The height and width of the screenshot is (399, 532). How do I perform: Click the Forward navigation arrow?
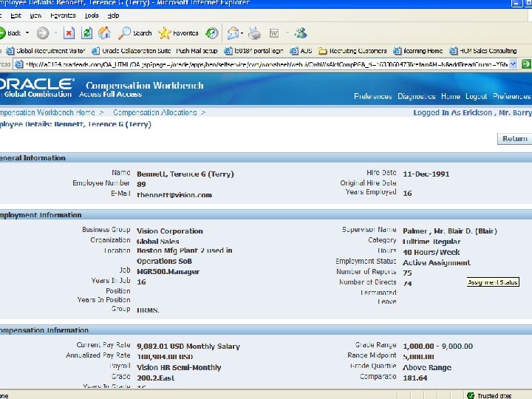click(43, 33)
